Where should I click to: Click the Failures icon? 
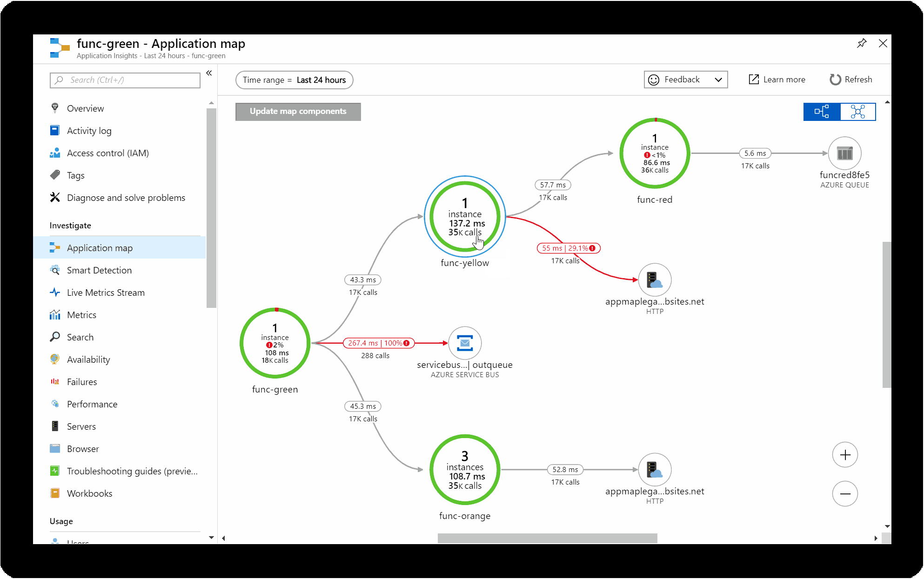(x=55, y=382)
